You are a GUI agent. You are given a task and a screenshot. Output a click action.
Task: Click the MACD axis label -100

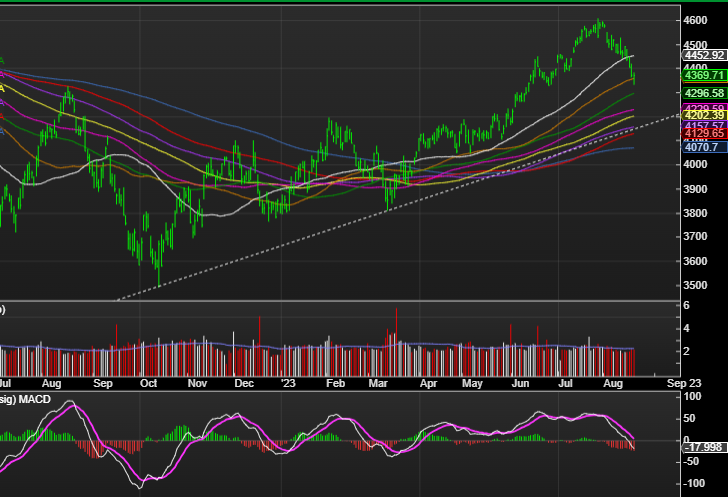pos(694,484)
